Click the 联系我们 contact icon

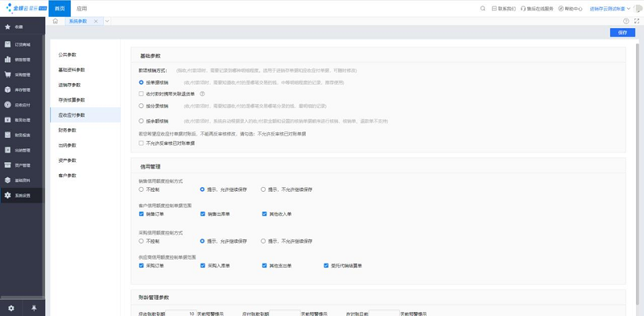494,8
